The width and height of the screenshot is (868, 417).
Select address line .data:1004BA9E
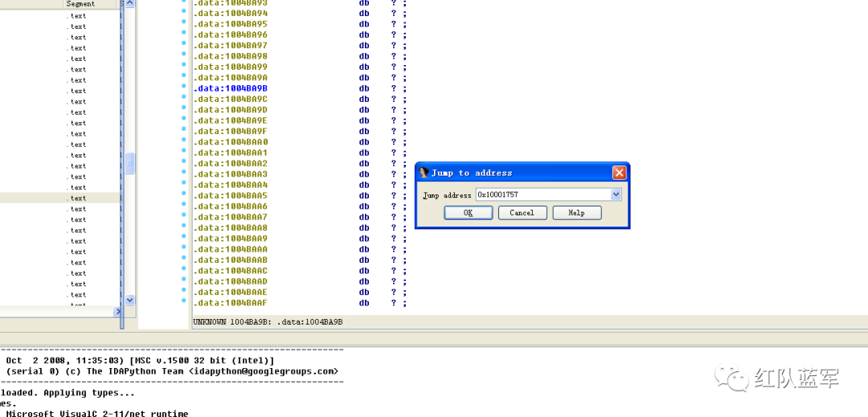(x=231, y=121)
